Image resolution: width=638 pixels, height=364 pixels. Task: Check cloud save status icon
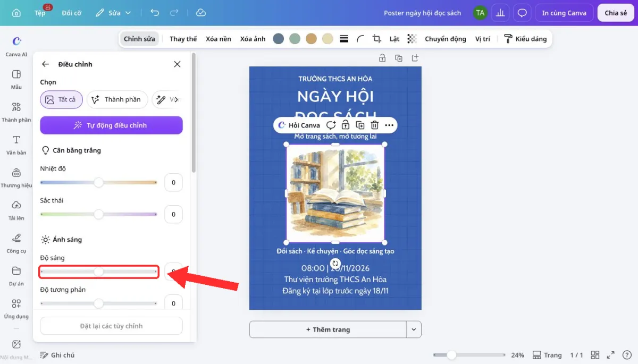click(x=200, y=13)
